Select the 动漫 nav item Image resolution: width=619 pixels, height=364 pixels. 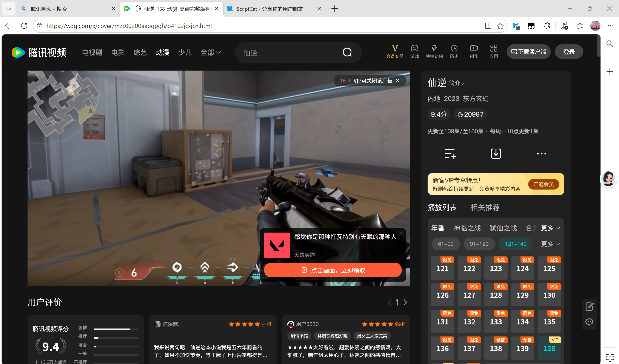(x=163, y=52)
